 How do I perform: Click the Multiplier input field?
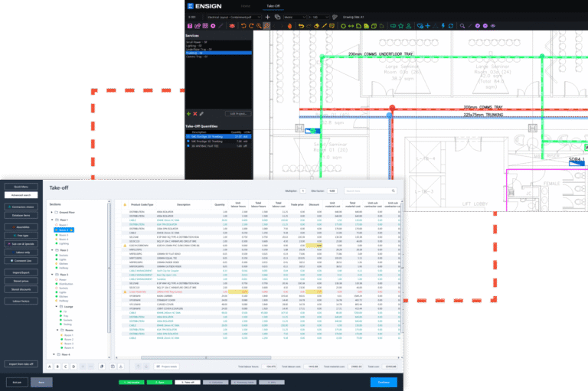[302, 191]
